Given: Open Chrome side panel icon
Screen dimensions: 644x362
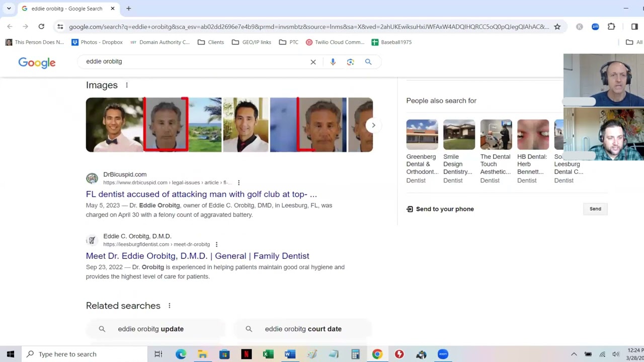Looking at the screenshot, I should click(634, 27).
